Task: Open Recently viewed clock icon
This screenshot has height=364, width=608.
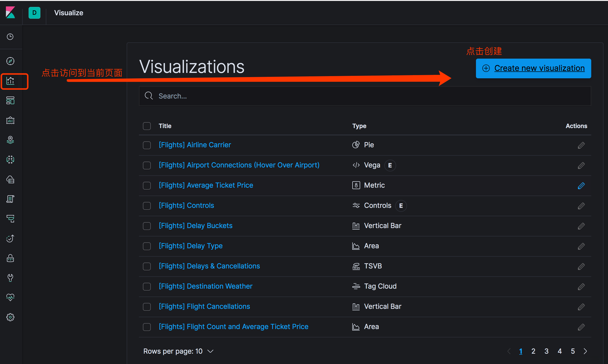Action: tap(10, 37)
